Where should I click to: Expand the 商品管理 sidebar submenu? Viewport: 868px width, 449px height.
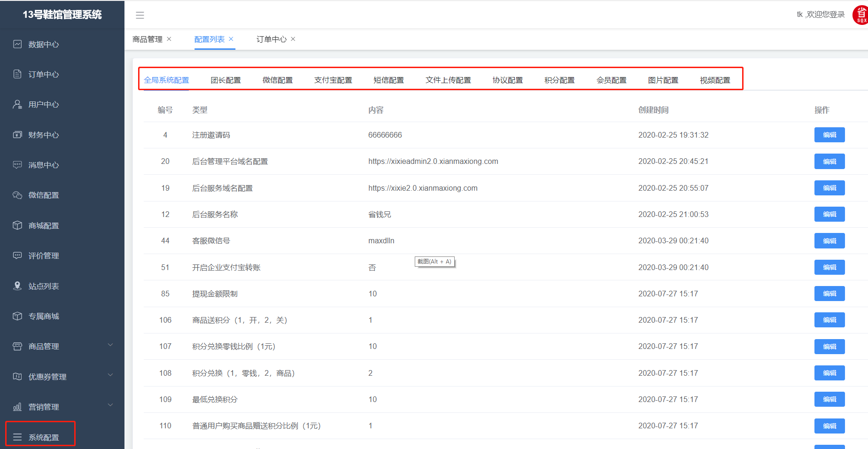click(x=110, y=345)
